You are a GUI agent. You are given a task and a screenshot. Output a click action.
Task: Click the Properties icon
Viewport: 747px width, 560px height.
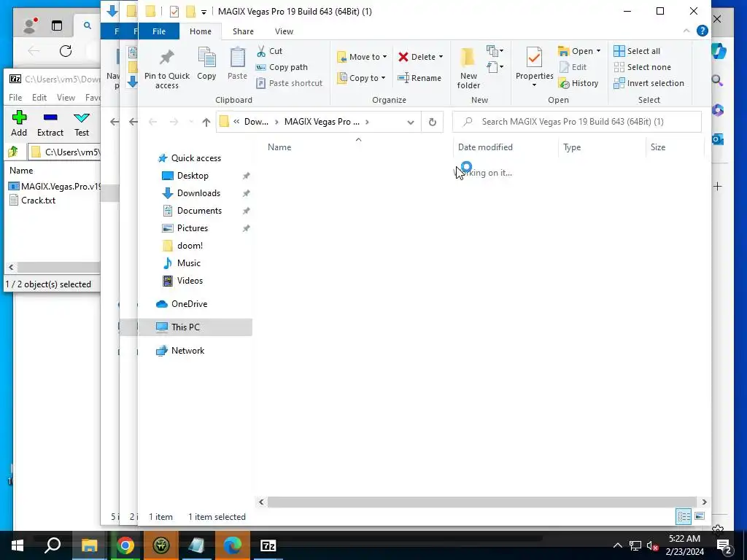[x=534, y=58]
